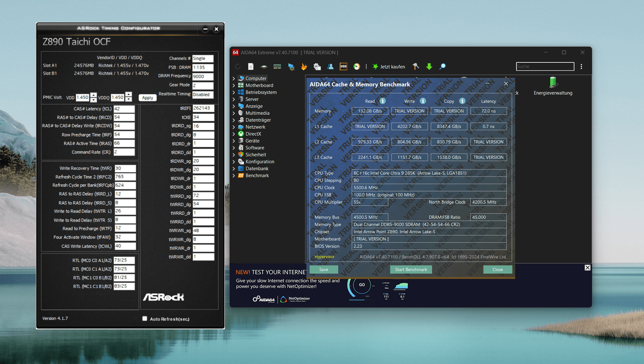The height and width of the screenshot is (364, 644).
Task: Increase VDDQ voltage with the up arrow
Action: (128, 95)
